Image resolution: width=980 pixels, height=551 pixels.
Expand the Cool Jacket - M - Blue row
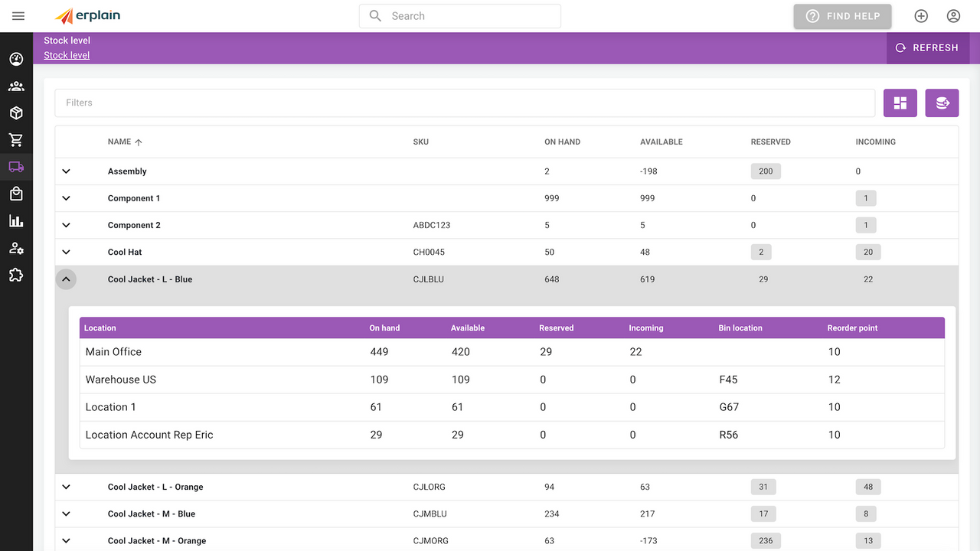pyautogui.click(x=66, y=514)
